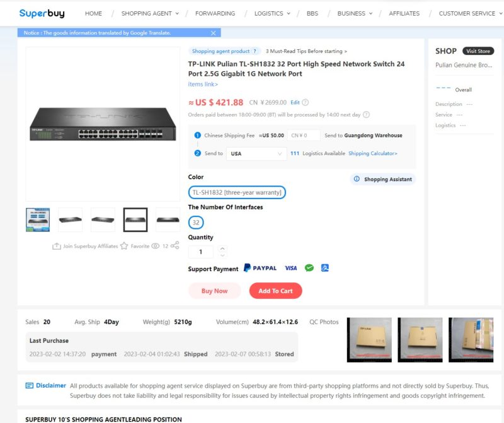504x423 pixels.
Task: Click the Chinese shipping fee CN¥ input
Action: pos(304,136)
